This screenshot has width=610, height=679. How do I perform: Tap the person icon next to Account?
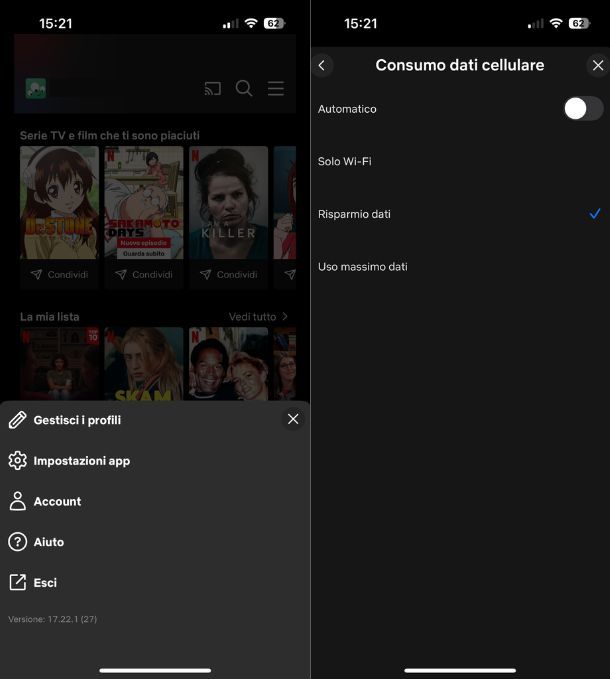[18, 501]
